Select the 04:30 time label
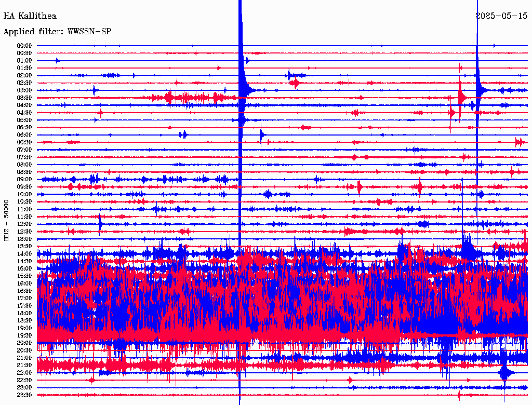The image size is (532, 405). click(x=24, y=113)
